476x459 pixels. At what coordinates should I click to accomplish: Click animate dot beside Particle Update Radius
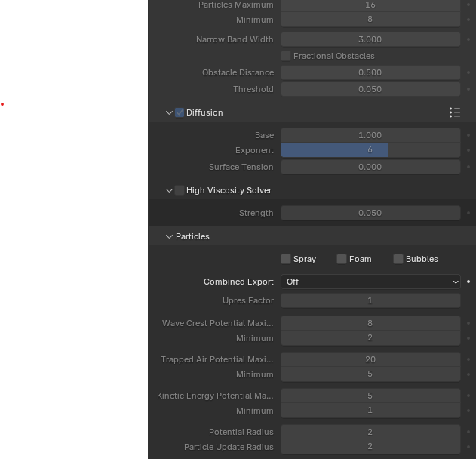pyautogui.click(x=468, y=447)
